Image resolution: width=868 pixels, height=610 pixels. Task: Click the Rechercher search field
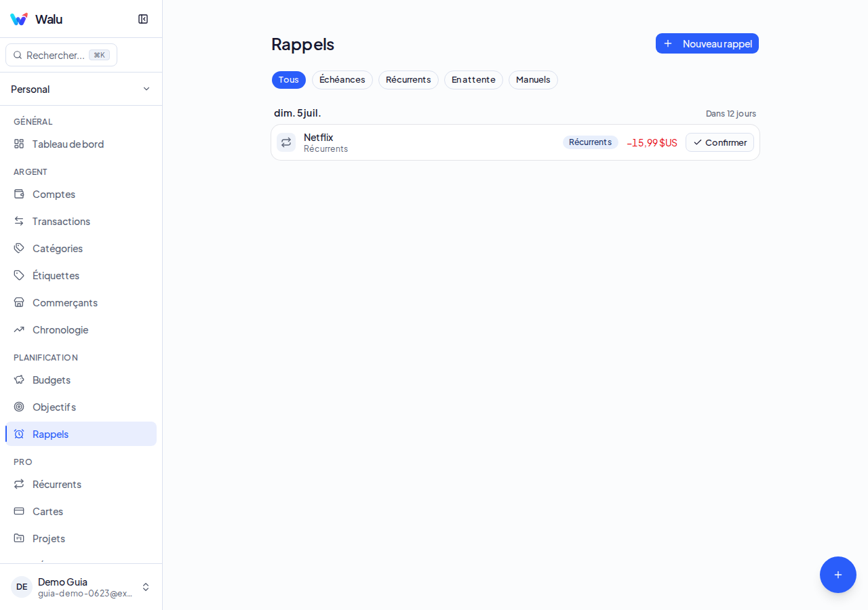(61, 55)
